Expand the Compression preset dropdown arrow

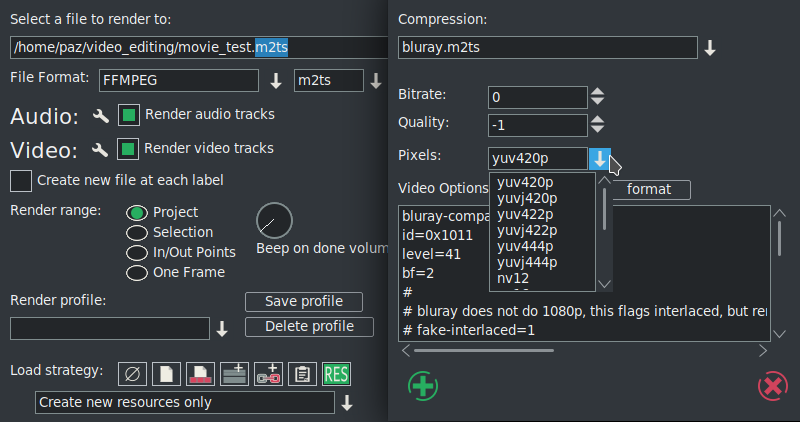(x=710, y=48)
